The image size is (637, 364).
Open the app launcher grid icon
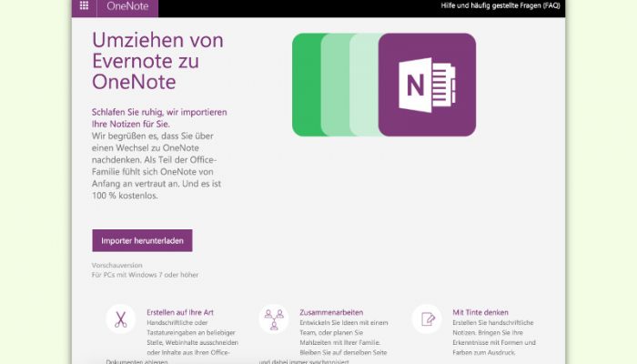[x=84, y=5]
